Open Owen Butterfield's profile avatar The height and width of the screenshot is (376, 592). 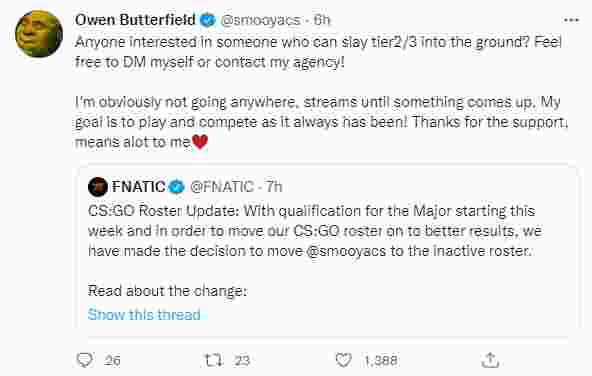pos(39,34)
